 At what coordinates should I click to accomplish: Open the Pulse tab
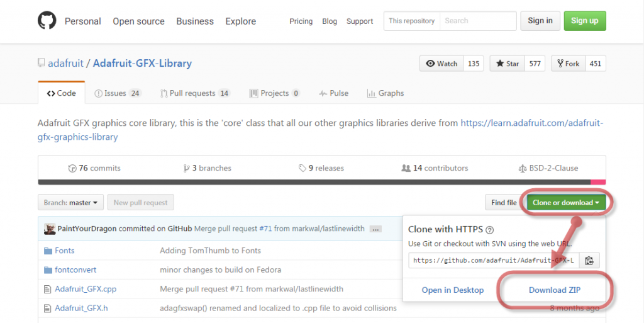[333, 93]
